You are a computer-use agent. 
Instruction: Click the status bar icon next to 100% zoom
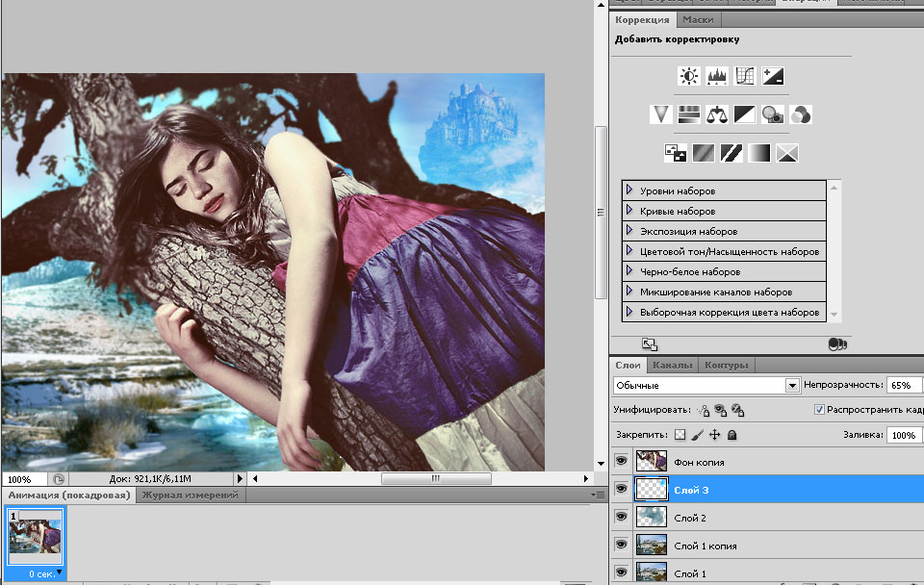click(x=59, y=479)
